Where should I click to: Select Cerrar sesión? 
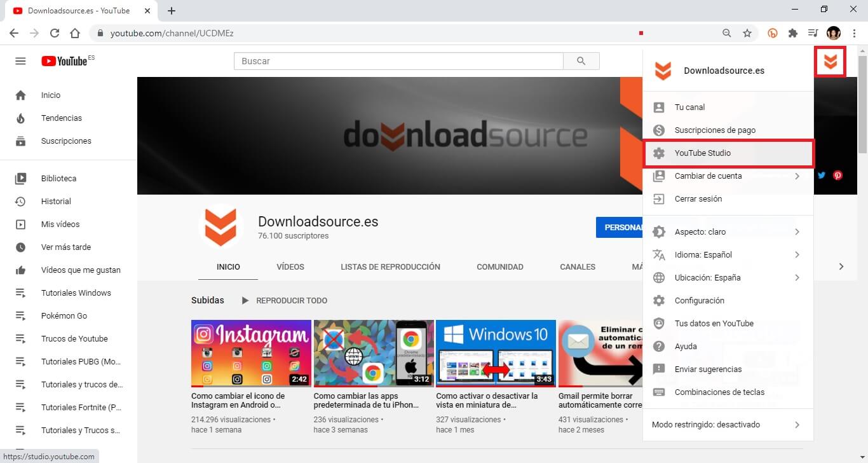point(728,199)
